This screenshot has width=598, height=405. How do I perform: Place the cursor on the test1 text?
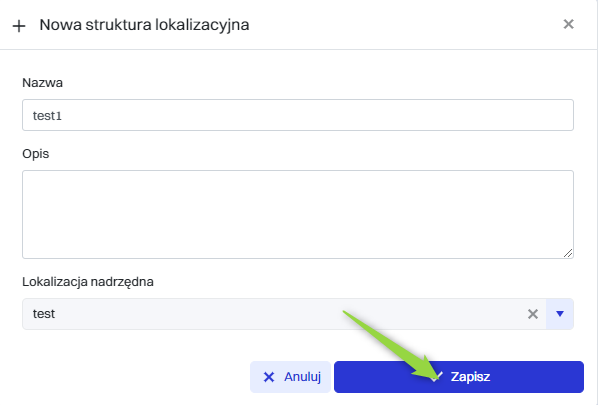47,116
